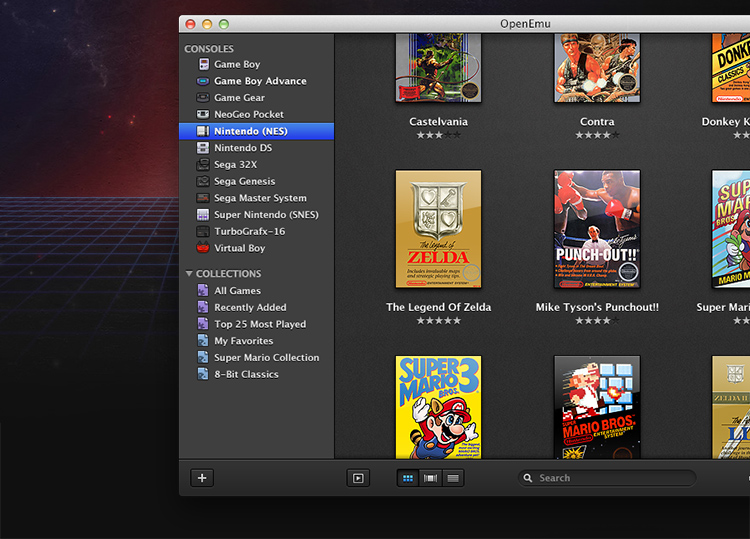Select The Legend Of Zelda cover art
This screenshot has width=750, height=539.
[x=439, y=229]
